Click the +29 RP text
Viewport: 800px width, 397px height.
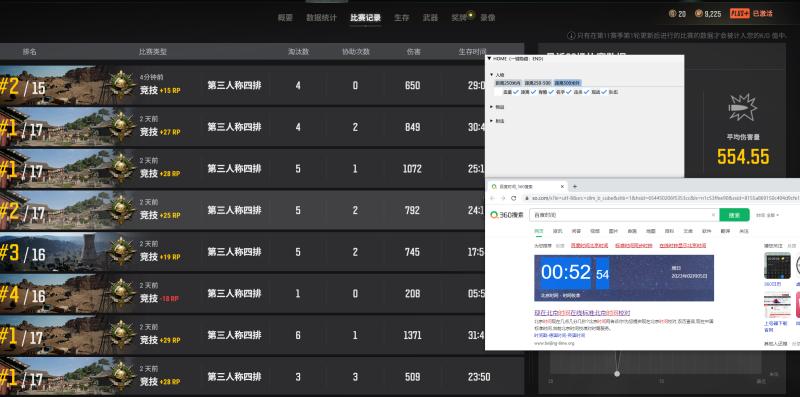tap(170, 340)
